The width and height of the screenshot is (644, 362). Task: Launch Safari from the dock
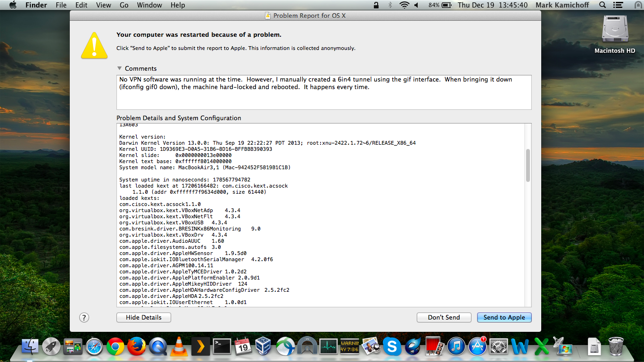click(94, 346)
